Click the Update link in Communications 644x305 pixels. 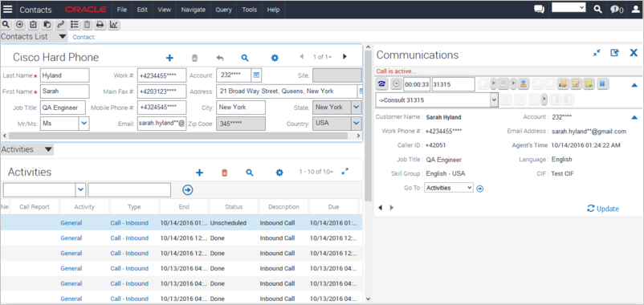[x=603, y=209]
